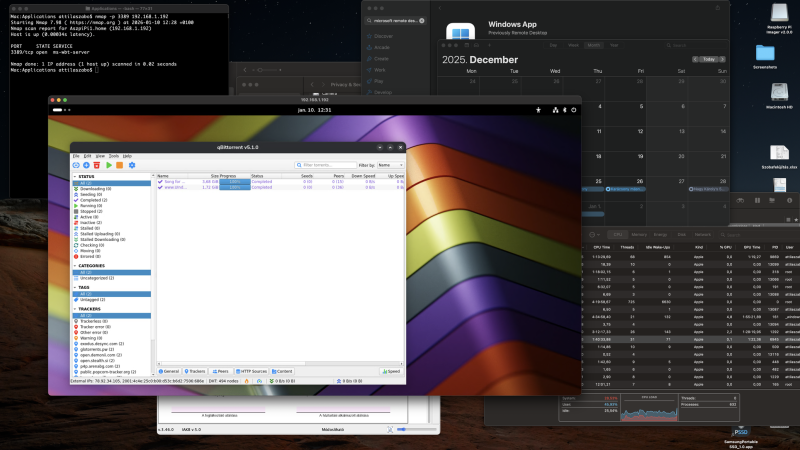Click the Add Torrent File plus icon
This screenshot has height=450, width=800.
tap(85, 165)
